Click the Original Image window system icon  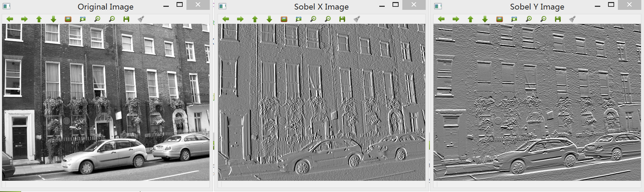[6, 6]
